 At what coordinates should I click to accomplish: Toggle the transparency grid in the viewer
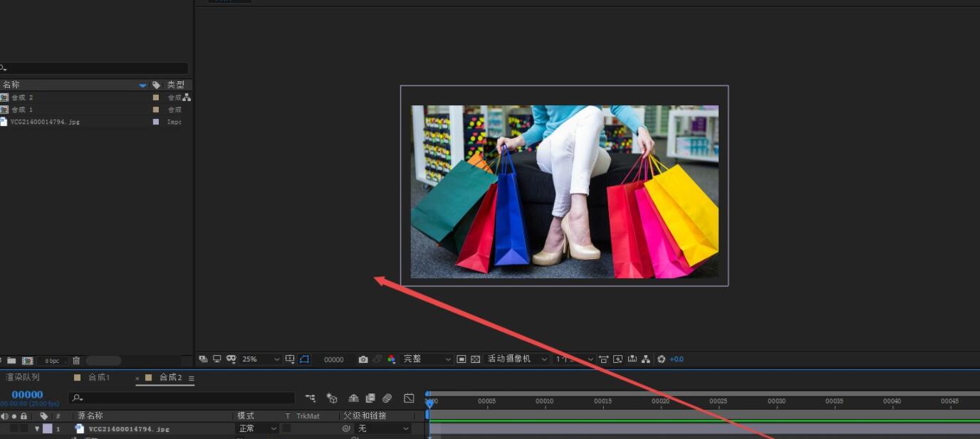point(475,359)
